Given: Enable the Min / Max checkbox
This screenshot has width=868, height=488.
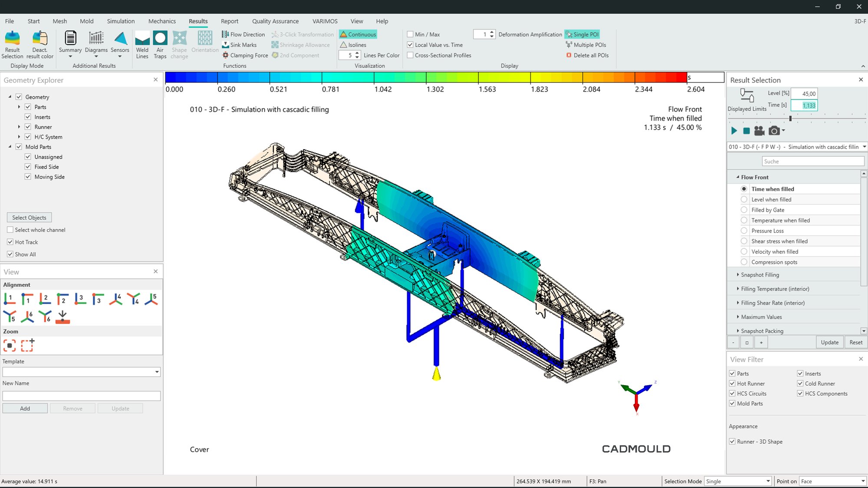Looking at the screenshot, I should [x=410, y=34].
